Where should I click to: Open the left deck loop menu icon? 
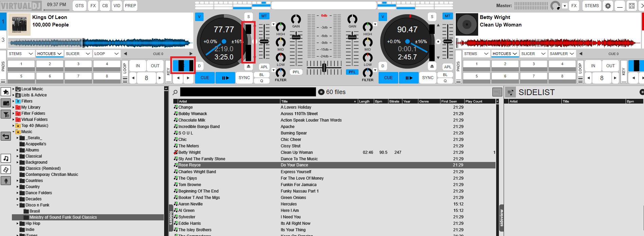click(125, 80)
